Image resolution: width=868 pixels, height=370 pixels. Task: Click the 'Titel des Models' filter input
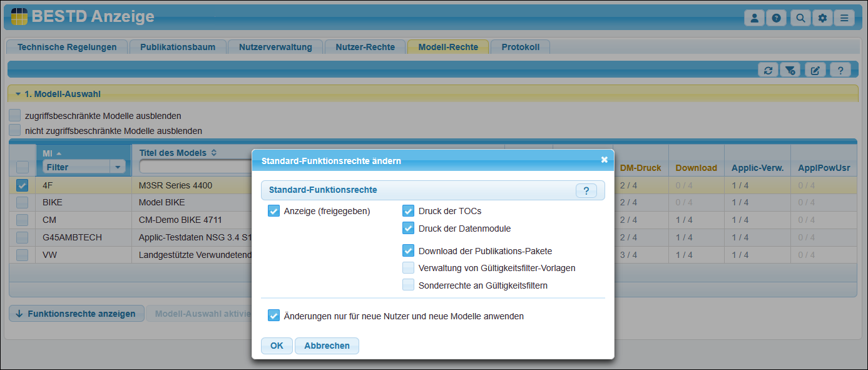tap(194, 167)
